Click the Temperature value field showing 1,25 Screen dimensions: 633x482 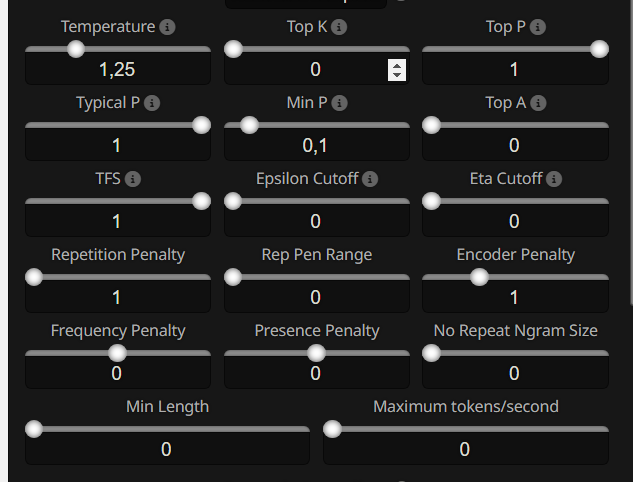pyautogui.click(x=117, y=69)
